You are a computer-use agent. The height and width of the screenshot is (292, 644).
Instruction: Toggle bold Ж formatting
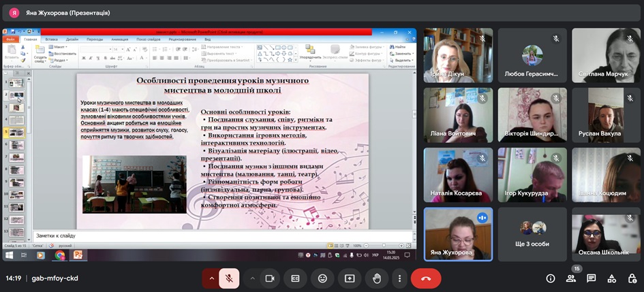[x=84, y=59]
